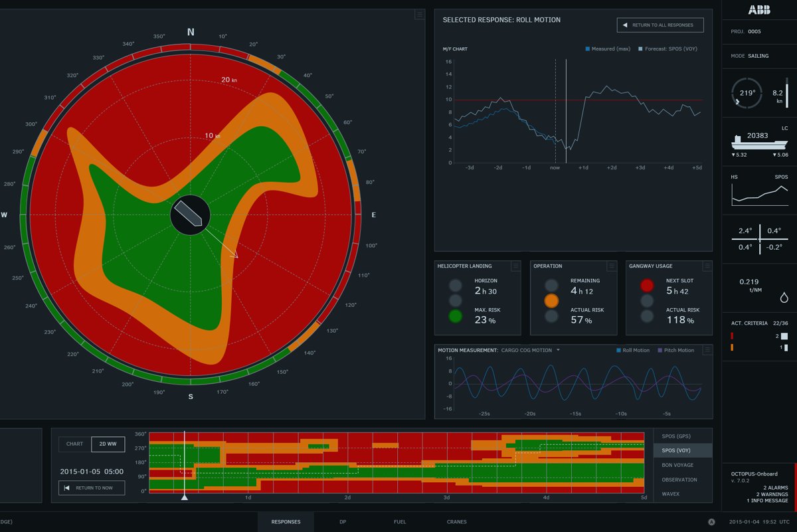This screenshot has height=532, width=797.
Task: Expand the Cargo COG Motion dropdown
Action: coord(530,350)
